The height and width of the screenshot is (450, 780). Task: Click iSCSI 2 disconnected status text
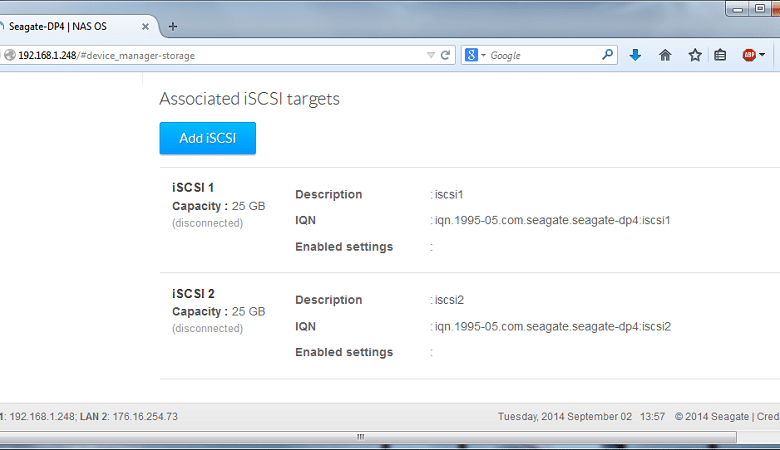tap(207, 329)
